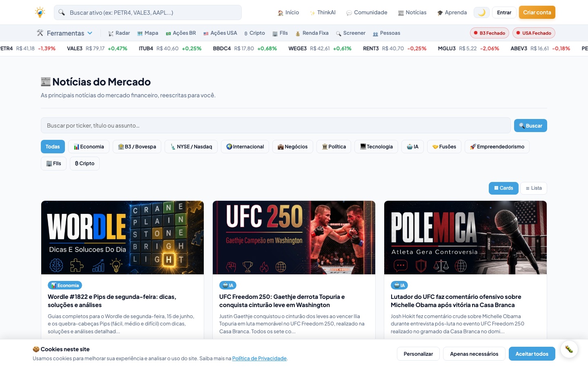Go to Ações BR section
Viewport: 588px width, 368px height.
pos(180,33)
